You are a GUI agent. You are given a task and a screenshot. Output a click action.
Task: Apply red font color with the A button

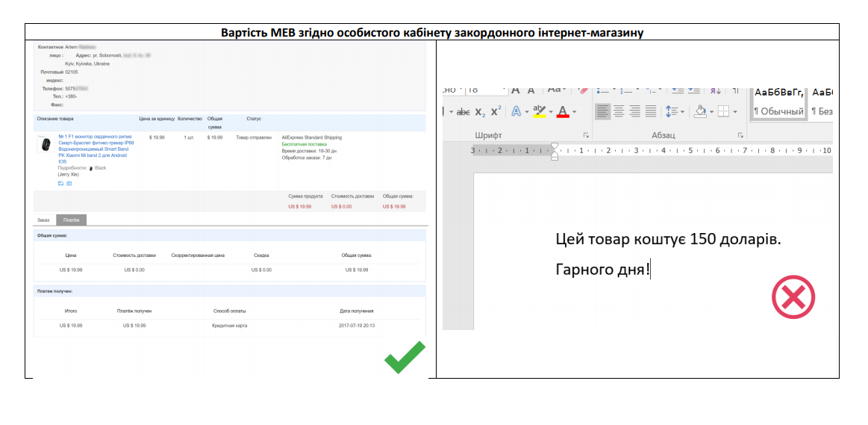tap(563, 111)
